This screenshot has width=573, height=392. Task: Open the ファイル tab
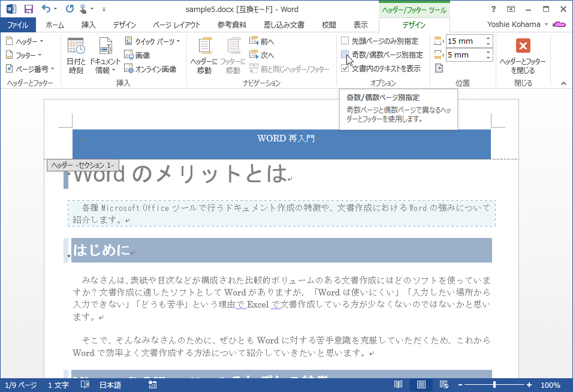pyautogui.click(x=18, y=25)
